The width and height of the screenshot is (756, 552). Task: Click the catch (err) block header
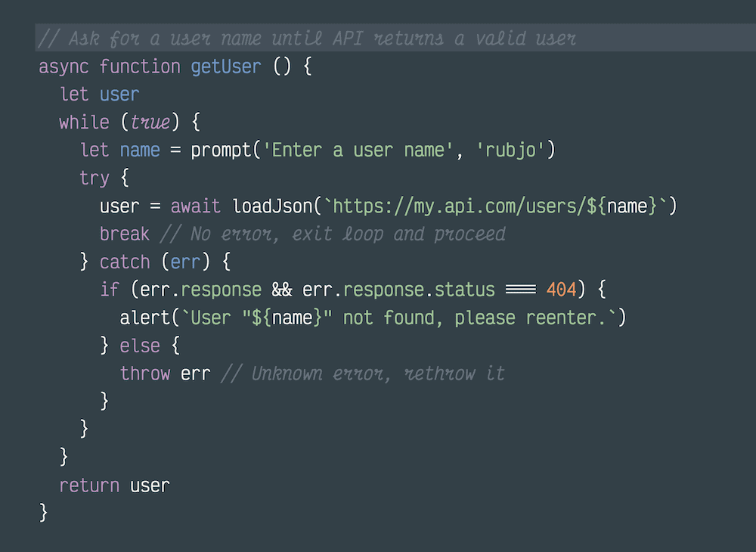(x=151, y=262)
